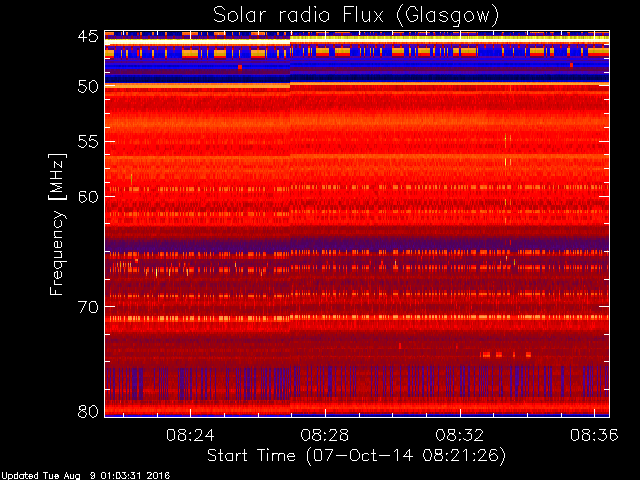
Task: Click the 70 frequency tick label
Action: (88, 307)
